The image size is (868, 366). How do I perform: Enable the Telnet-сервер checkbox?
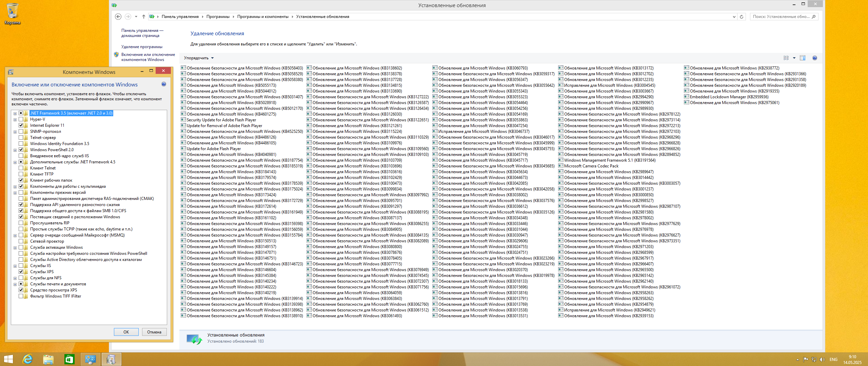[21, 138]
